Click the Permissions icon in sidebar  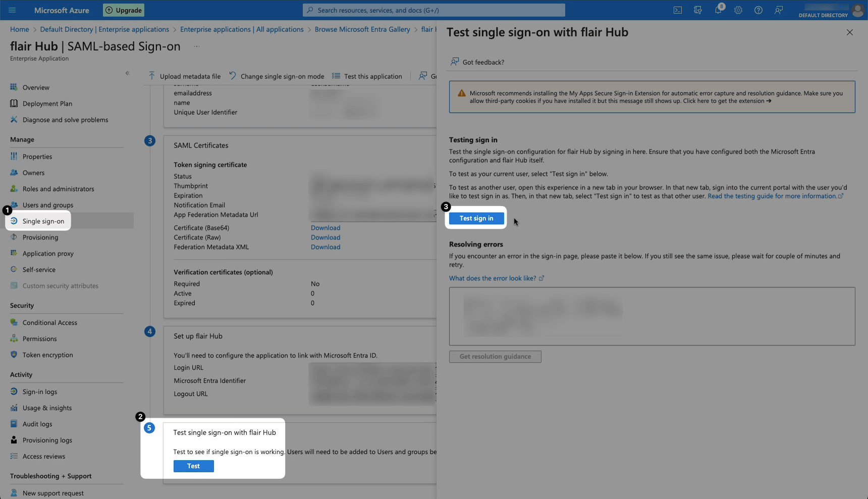(x=14, y=339)
